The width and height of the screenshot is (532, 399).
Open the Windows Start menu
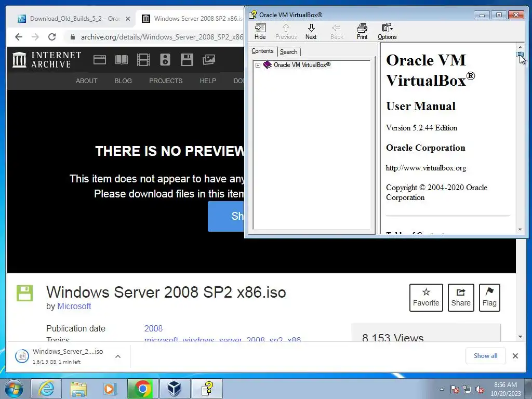(x=14, y=389)
